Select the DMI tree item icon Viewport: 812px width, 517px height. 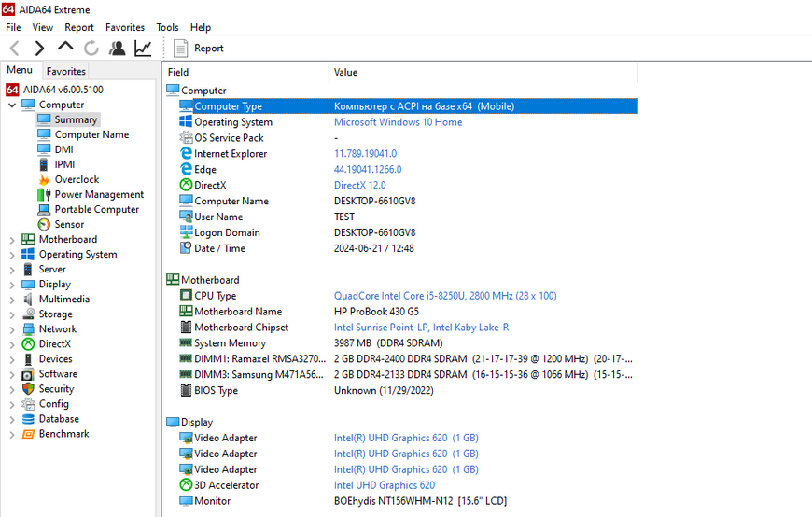(x=44, y=149)
